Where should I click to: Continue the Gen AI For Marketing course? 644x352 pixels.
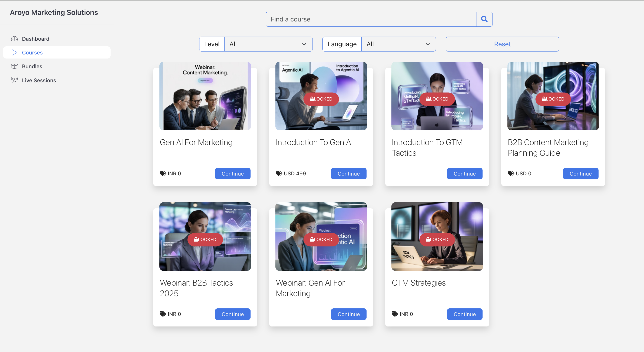(x=232, y=174)
